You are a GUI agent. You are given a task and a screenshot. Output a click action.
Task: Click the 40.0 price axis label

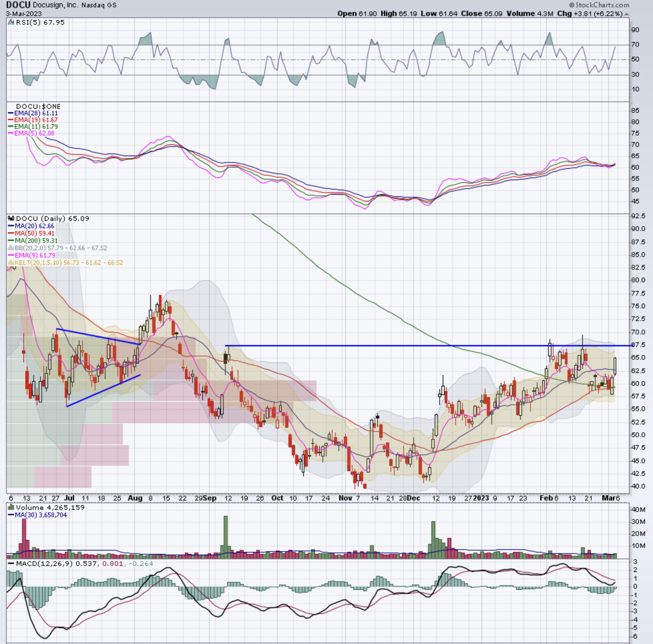tap(638, 486)
